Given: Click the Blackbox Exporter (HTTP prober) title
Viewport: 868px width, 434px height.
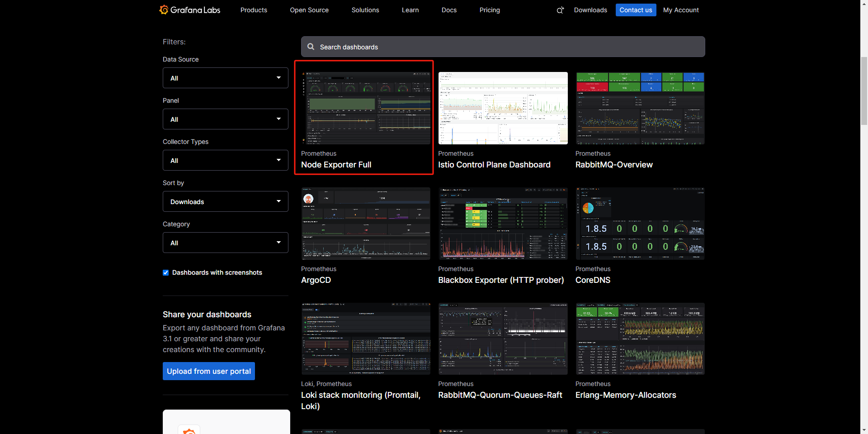Looking at the screenshot, I should (x=501, y=280).
